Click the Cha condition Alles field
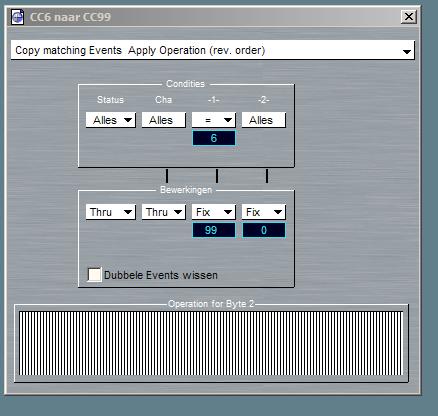Image resolution: width=438 pixels, height=416 pixels. click(164, 120)
